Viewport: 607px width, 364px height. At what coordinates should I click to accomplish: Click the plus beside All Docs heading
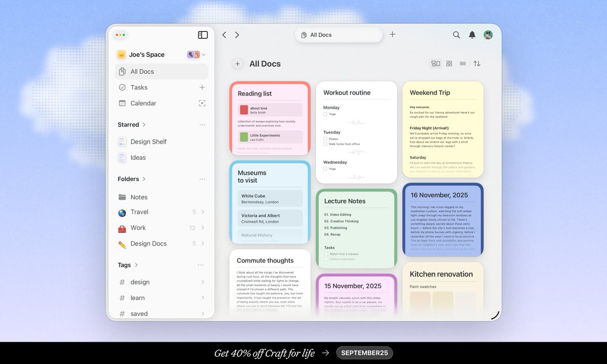tap(238, 64)
